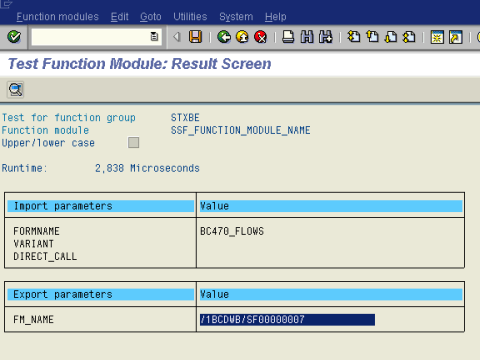Click the Find Next binoculars icon
480x360 pixels.
click(326, 37)
